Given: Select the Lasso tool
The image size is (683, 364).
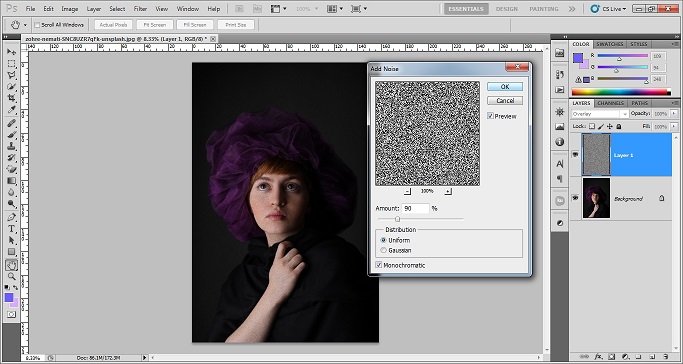Looking at the screenshot, I should (x=11, y=75).
